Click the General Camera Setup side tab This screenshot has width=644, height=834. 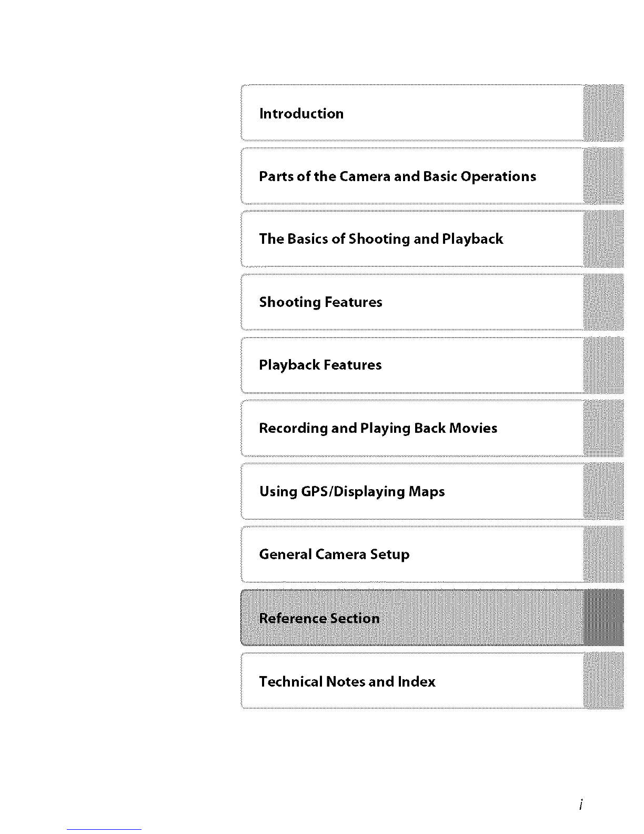[603, 554]
